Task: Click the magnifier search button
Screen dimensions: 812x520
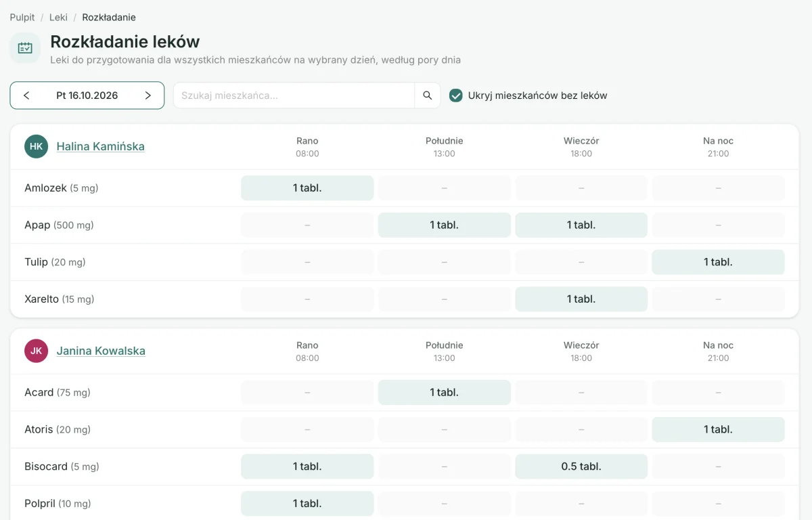Action: (x=428, y=95)
